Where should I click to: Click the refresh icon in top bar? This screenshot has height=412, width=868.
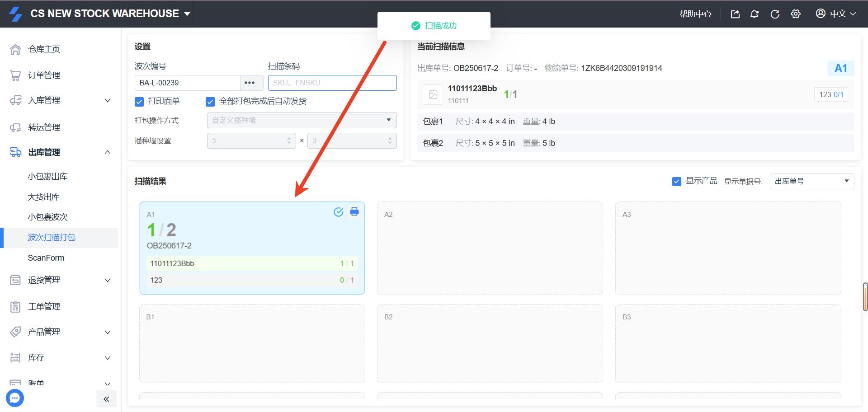775,14
